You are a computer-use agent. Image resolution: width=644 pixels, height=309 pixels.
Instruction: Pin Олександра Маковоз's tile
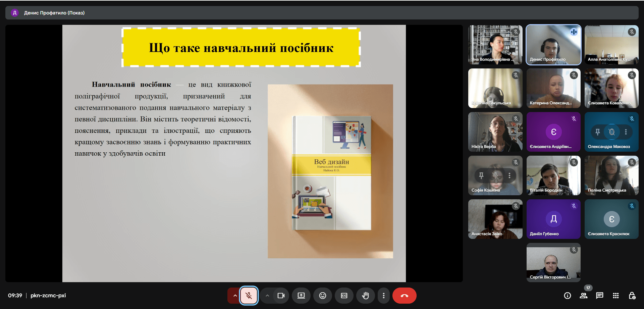597,132
